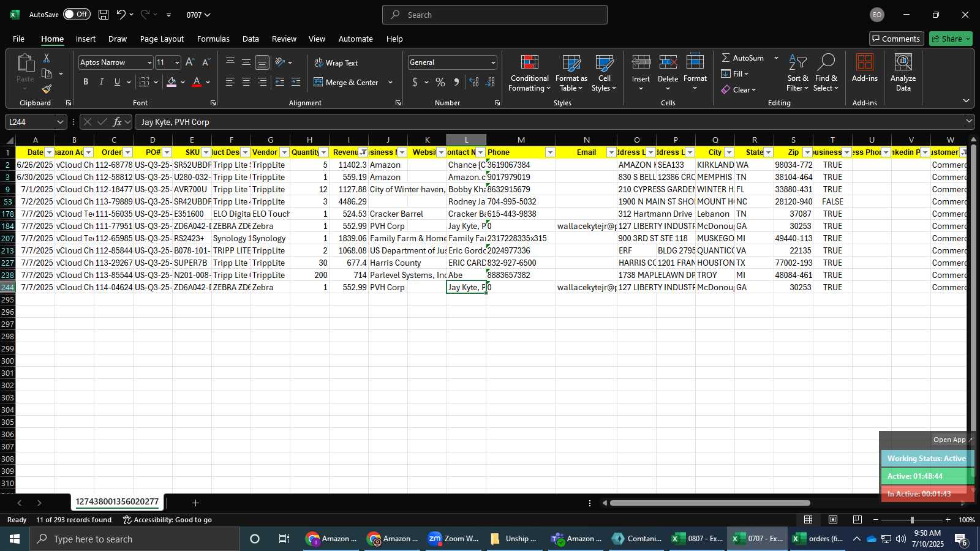Open Date column filter dropdown
Screen dimensions: 980x551
click(49, 152)
